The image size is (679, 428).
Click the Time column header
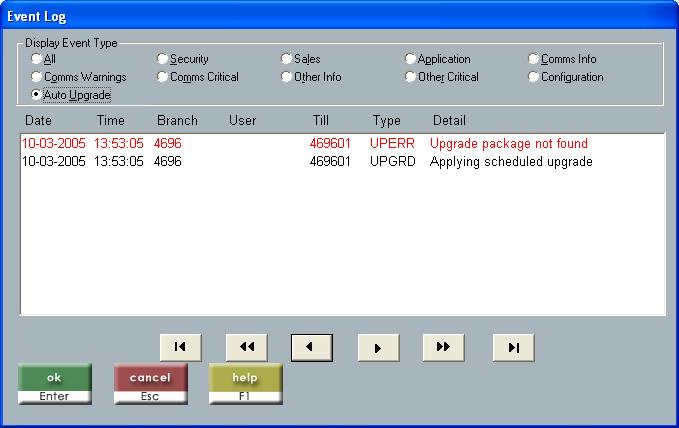(x=110, y=120)
